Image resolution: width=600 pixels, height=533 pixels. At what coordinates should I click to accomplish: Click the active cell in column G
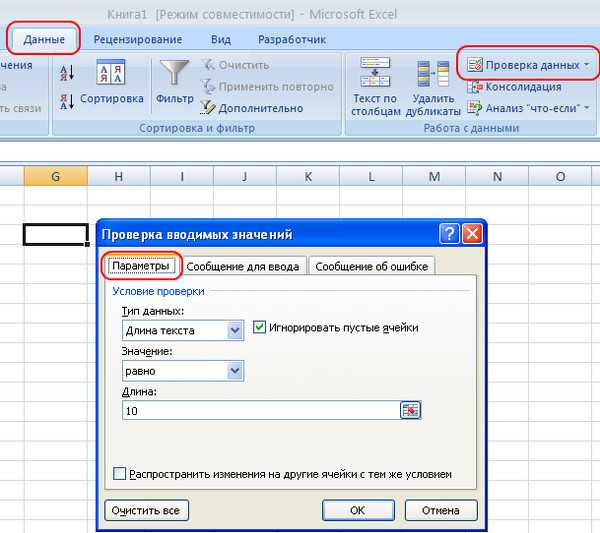tap(56, 234)
